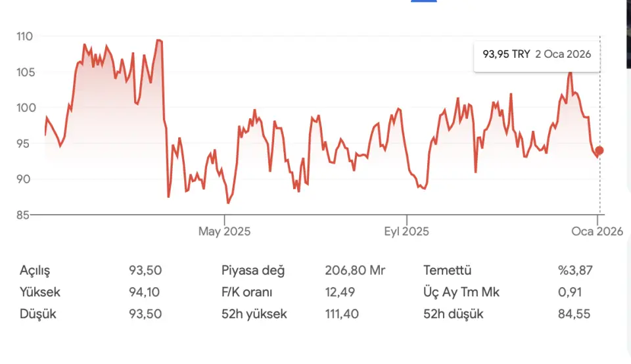Click the Eyl 2025 axis label
This screenshot has height=364, width=631.
click(x=406, y=231)
